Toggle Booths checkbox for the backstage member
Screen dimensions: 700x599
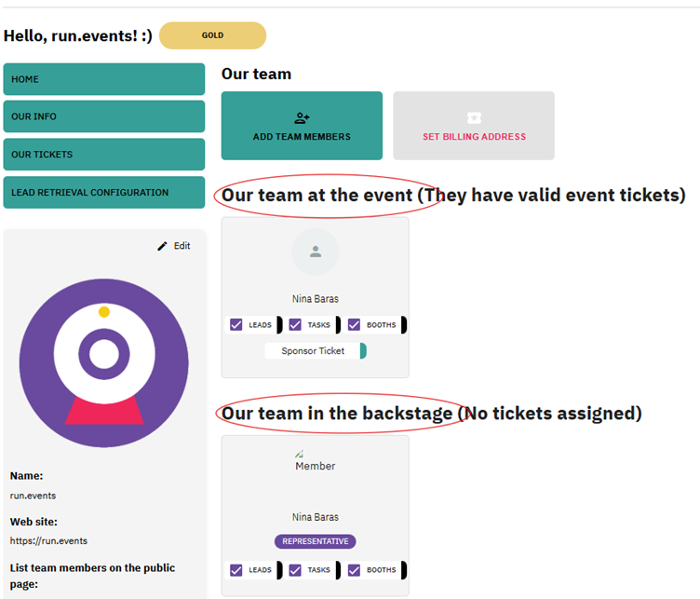pyautogui.click(x=355, y=570)
